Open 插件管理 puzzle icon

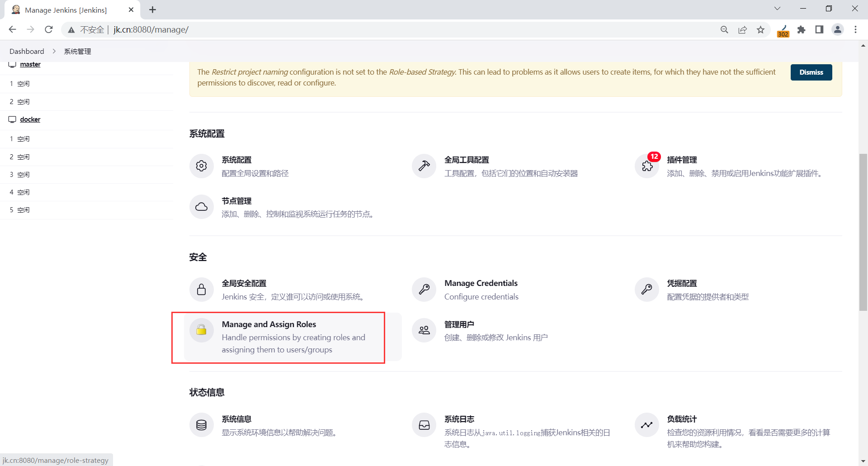click(x=647, y=166)
